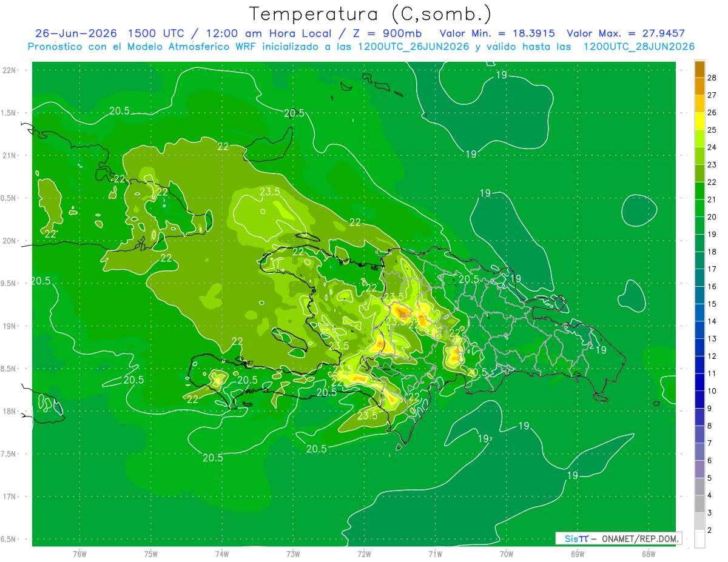Click 'Valor Min. = 18.3915' value
The width and height of the screenshot is (728, 562).
497,33
